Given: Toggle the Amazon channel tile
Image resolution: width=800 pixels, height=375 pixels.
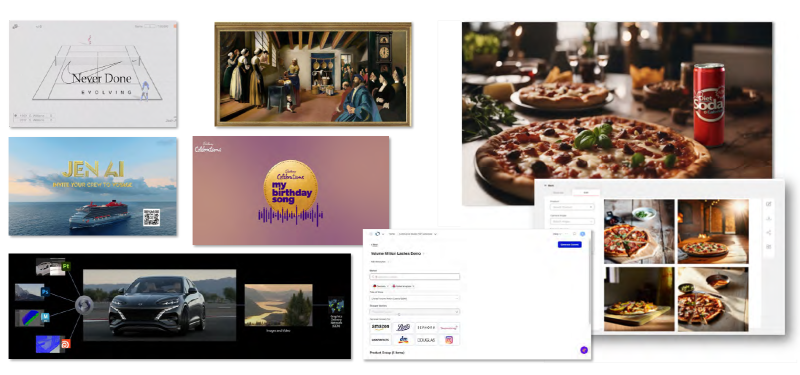Looking at the screenshot, I should click(x=380, y=327).
